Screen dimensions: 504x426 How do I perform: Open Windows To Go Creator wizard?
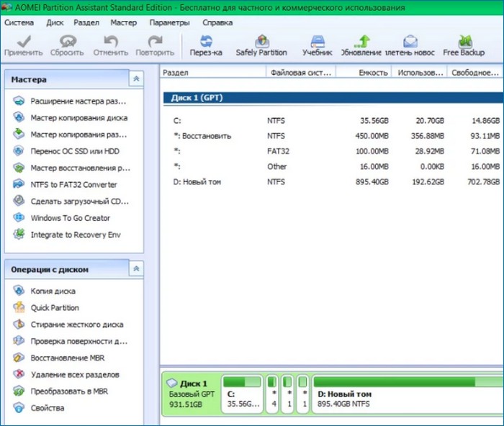pos(70,218)
